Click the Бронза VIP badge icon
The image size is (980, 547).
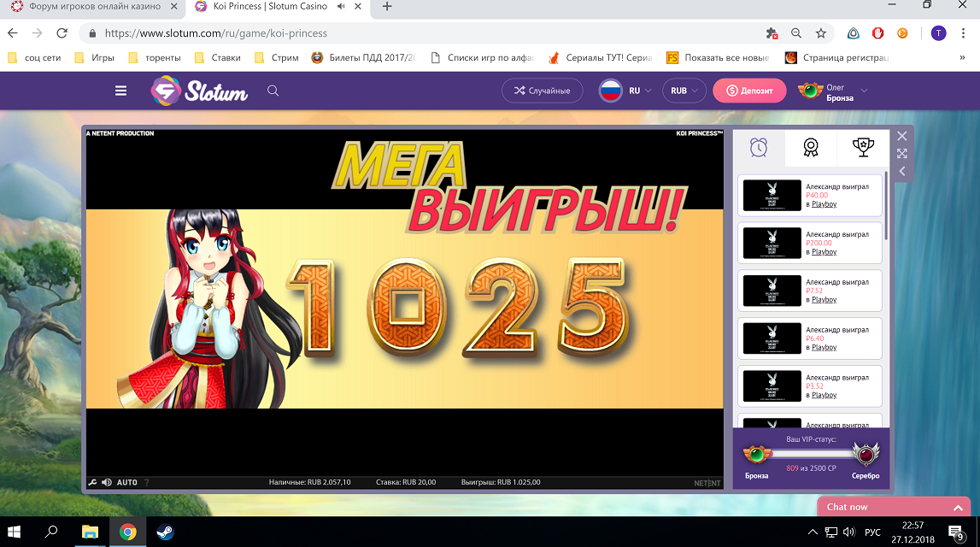point(756,455)
